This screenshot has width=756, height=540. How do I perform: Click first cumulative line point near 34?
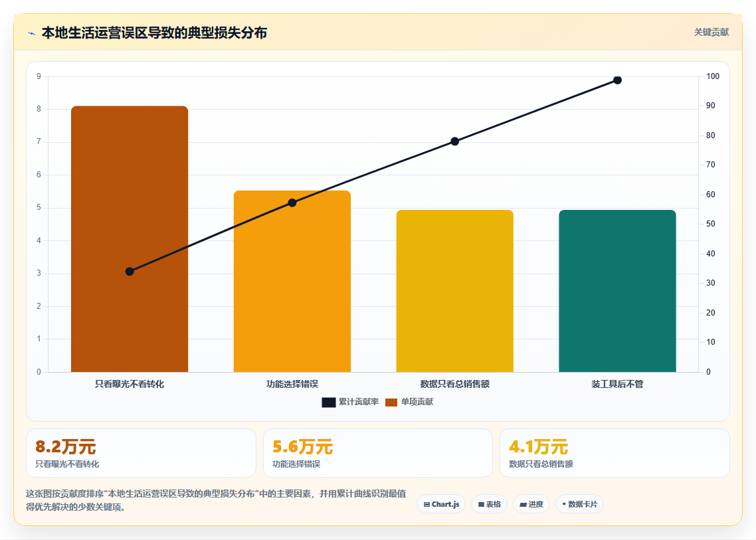click(x=130, y=272)
